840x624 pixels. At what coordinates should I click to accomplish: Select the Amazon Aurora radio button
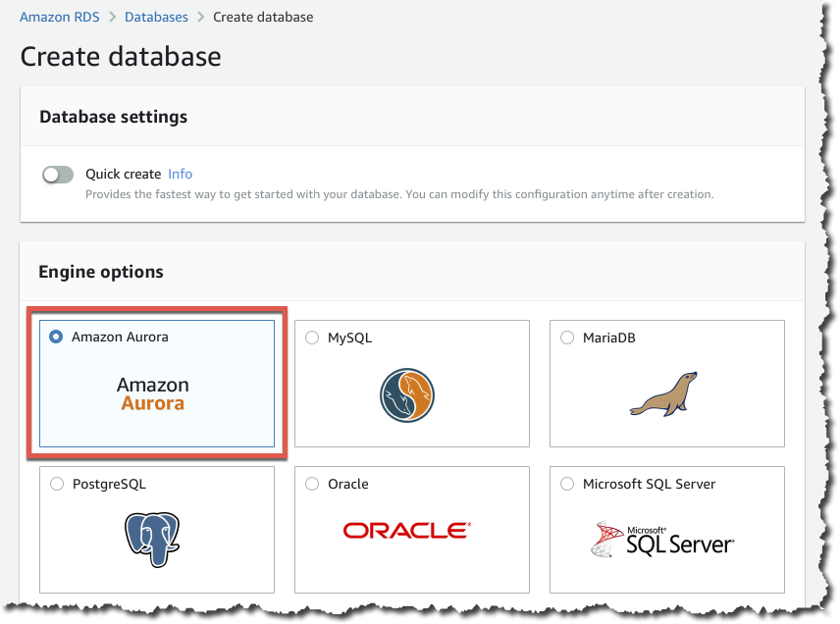point(56,337)
